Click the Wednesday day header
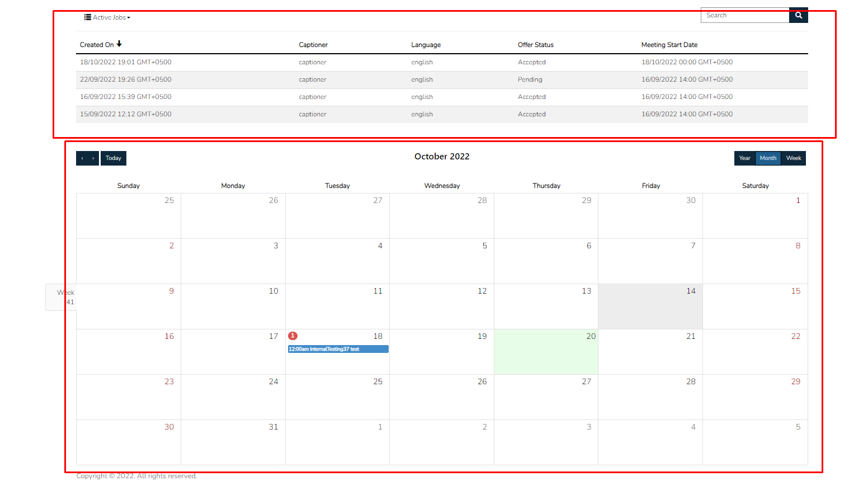Viewport: 868px width, 481px height. [442, 186]
